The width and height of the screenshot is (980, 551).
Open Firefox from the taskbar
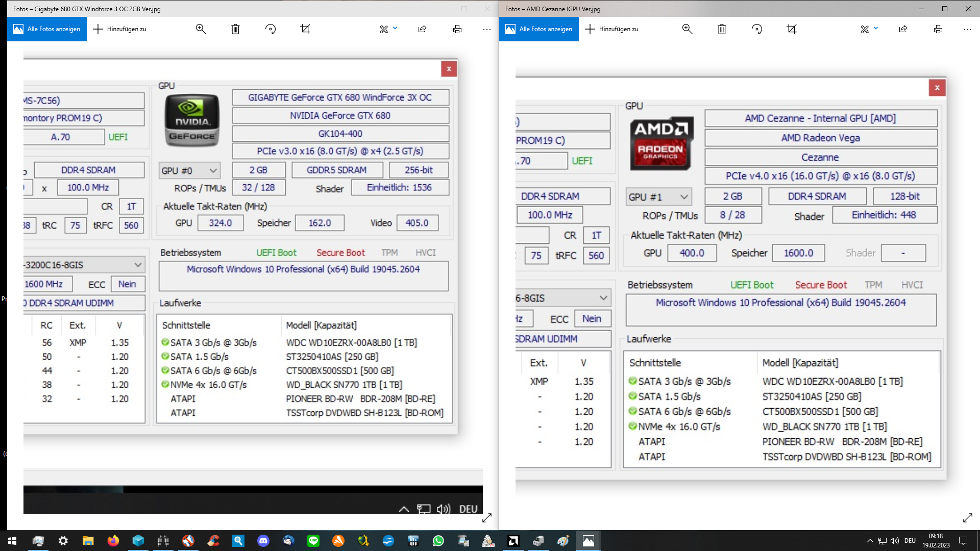113,541
